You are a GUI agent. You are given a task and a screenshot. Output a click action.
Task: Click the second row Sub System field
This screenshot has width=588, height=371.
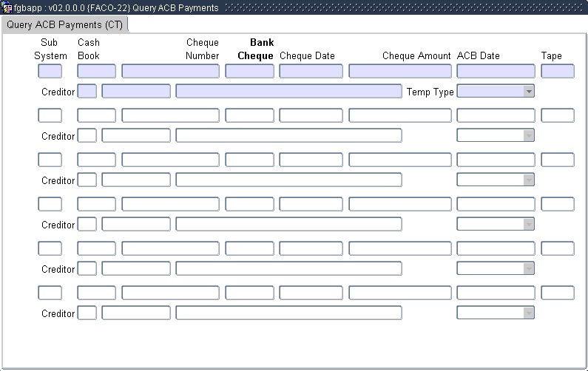(x=50, y=116)
